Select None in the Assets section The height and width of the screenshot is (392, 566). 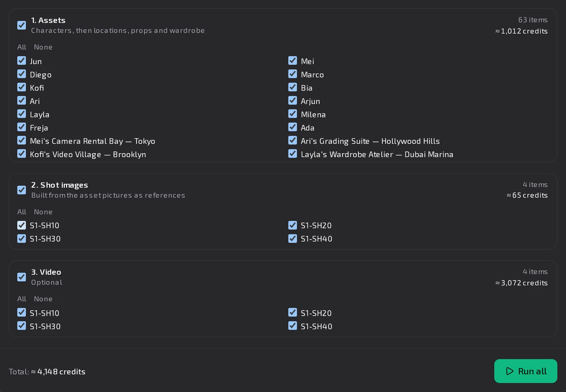pos(43,47)
